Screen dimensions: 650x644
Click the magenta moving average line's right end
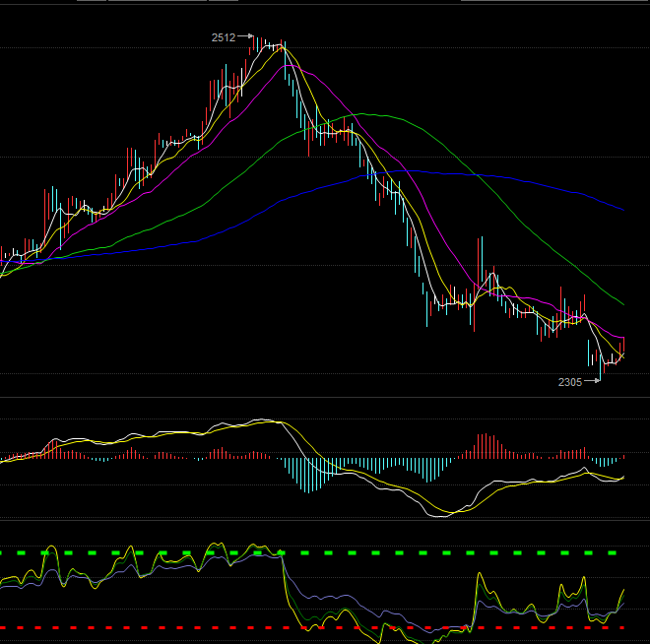click(623, 338)
